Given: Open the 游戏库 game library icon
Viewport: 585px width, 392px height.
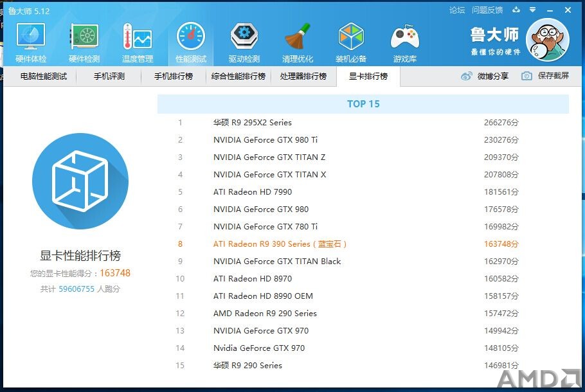Looking at the screenshot, I should click(405, 42).
